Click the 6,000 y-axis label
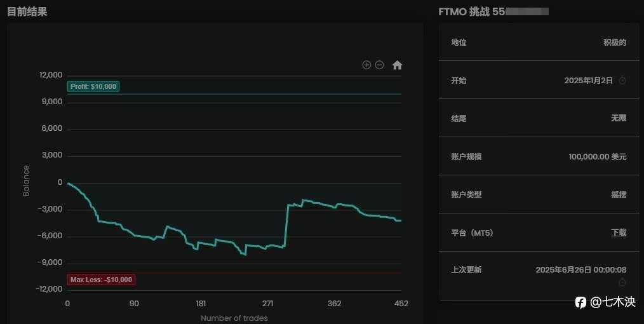 [x=52, y=128]
